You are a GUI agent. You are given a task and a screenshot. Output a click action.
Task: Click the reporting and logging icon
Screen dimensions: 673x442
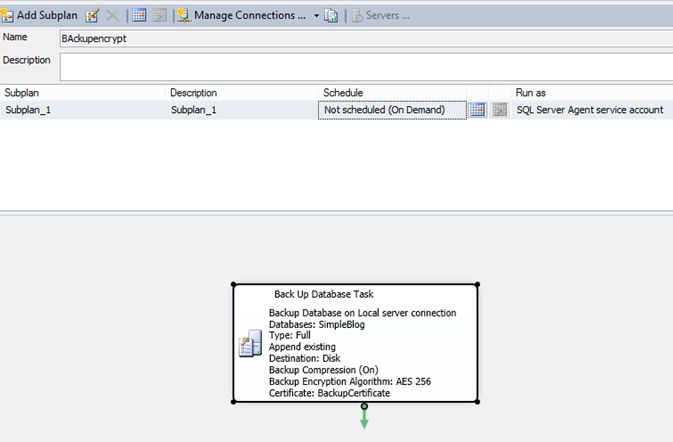[x=331, y=16]
